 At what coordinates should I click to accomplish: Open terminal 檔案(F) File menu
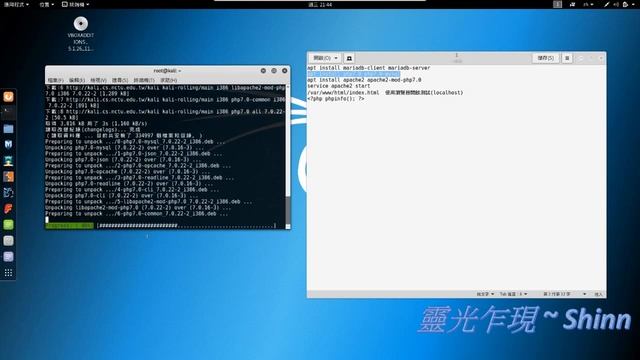click(56, 80)
